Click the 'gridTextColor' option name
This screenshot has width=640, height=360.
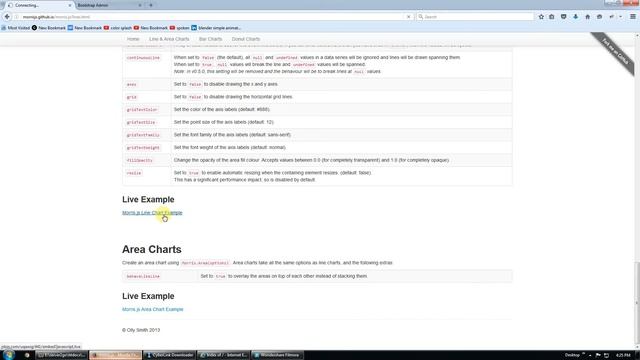tap(142, 110)
